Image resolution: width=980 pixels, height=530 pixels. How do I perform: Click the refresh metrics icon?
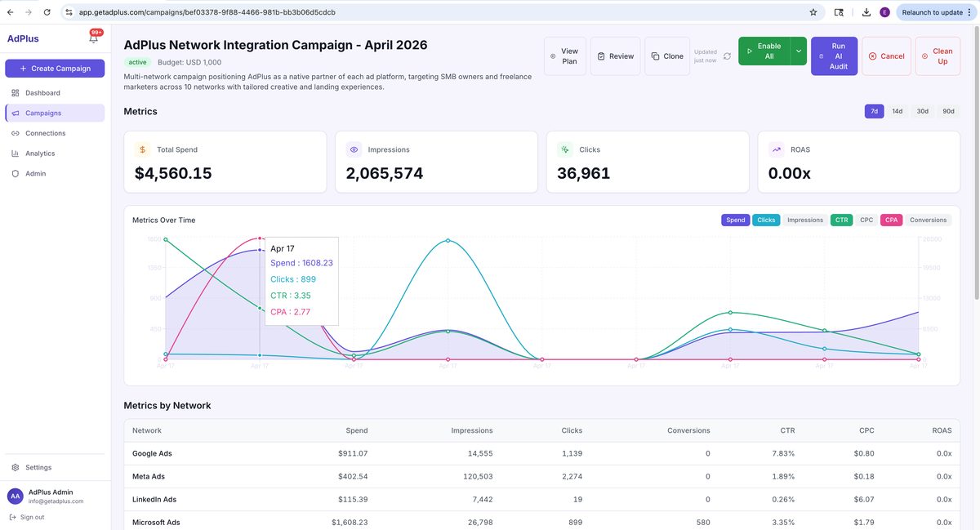[x=727, y=56]
